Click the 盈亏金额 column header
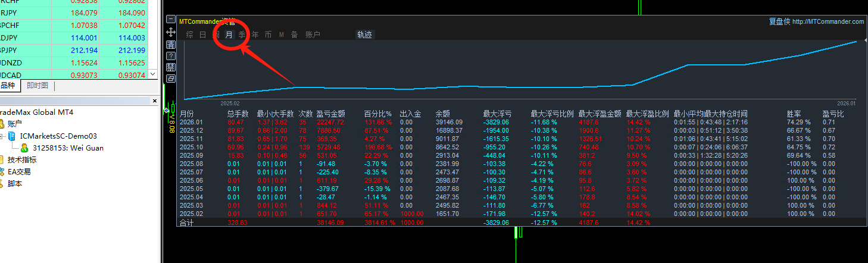This screenshot has width=868, height=263. [x=331, y=114]
